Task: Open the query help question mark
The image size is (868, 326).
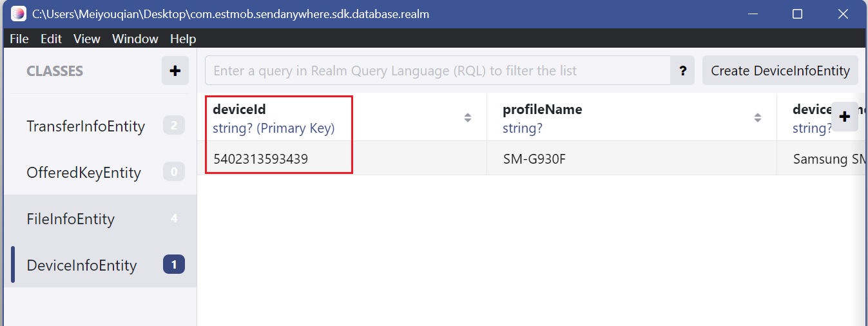Action: [x=682, y=71]
